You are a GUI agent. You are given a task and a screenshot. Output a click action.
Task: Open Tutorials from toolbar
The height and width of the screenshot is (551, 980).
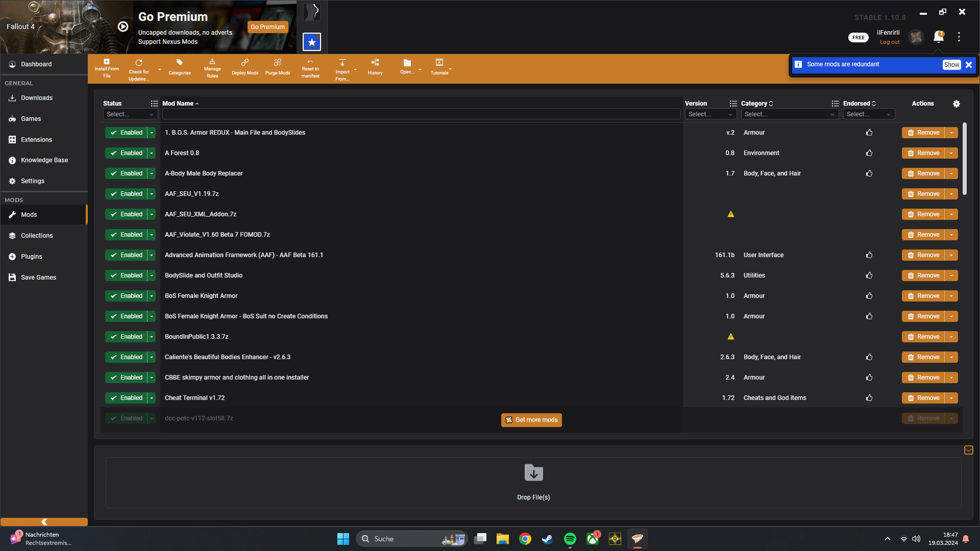439,67
